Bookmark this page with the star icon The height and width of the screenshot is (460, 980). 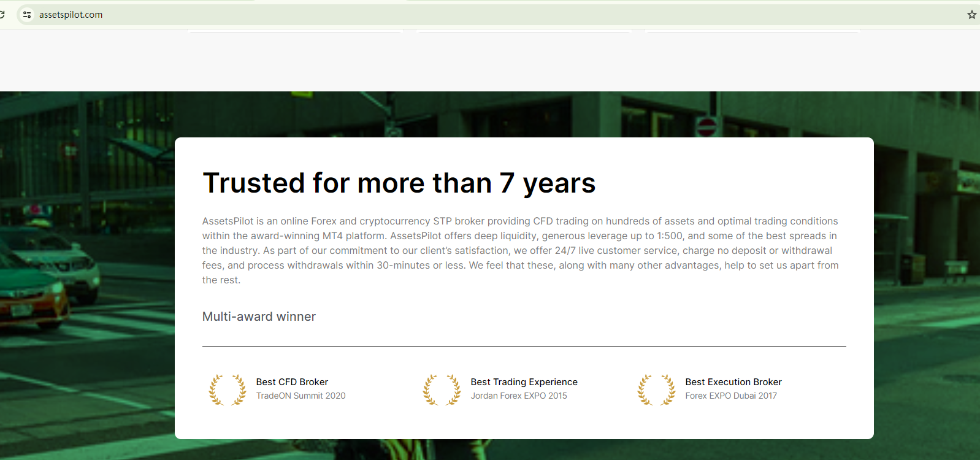pos(971,15)
